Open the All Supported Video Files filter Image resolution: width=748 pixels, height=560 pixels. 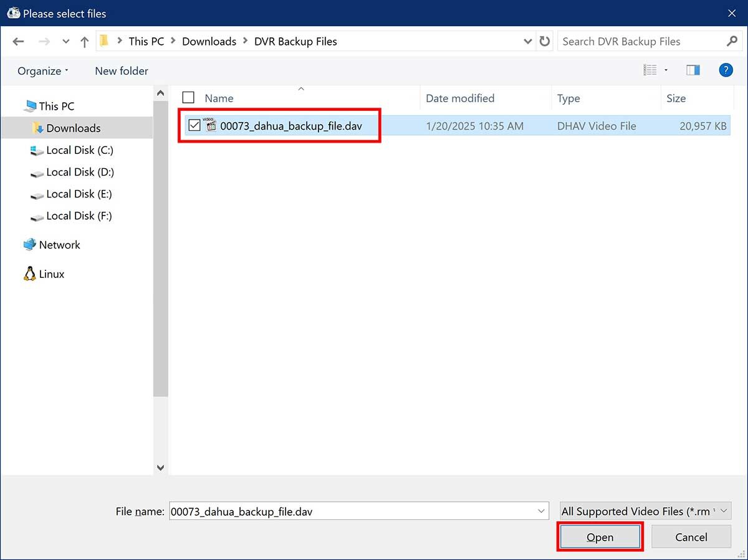645,511
